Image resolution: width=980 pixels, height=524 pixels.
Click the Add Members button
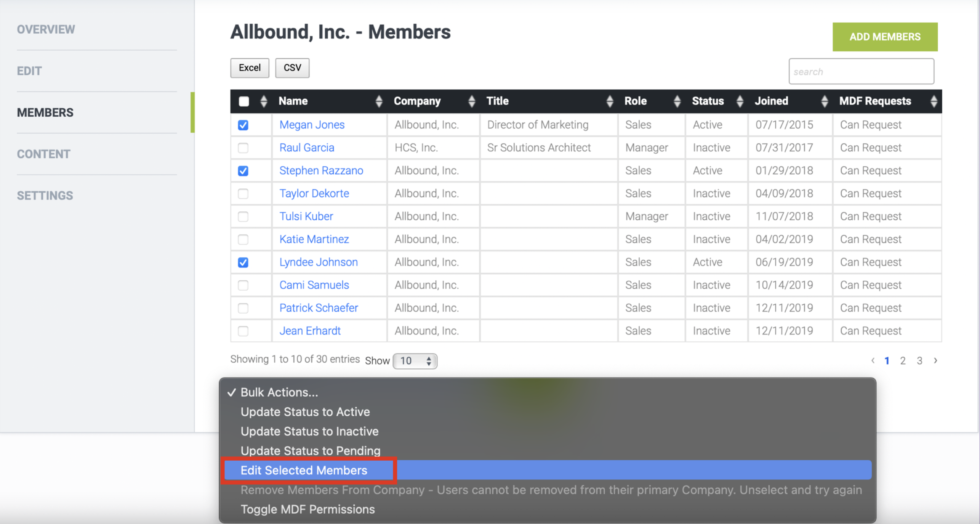(x=885, y=37)
